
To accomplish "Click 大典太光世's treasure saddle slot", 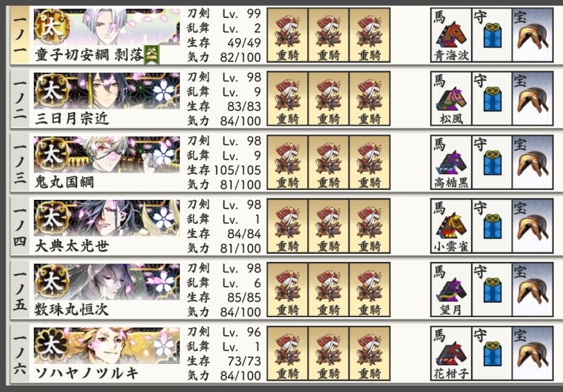I will coord(533,226).
